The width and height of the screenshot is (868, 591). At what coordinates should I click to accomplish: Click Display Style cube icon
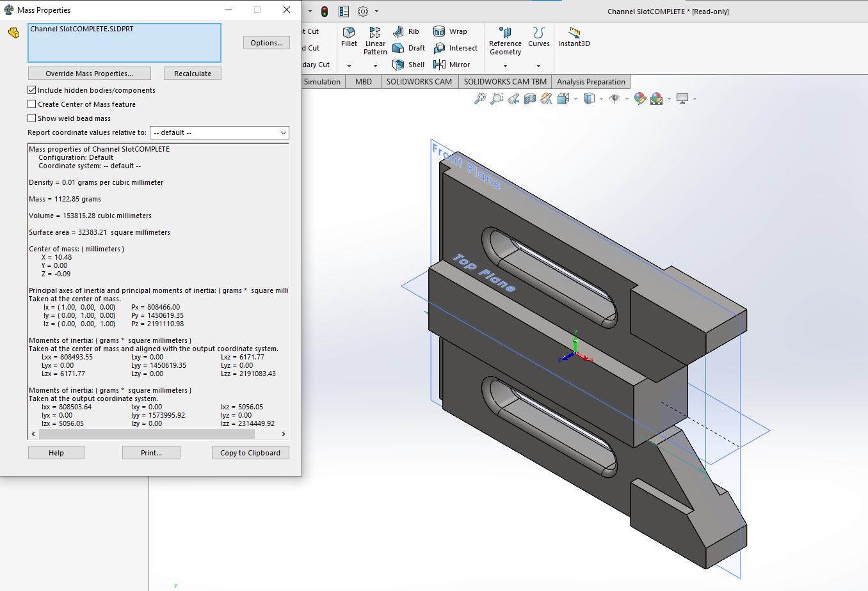click(590, 98)
